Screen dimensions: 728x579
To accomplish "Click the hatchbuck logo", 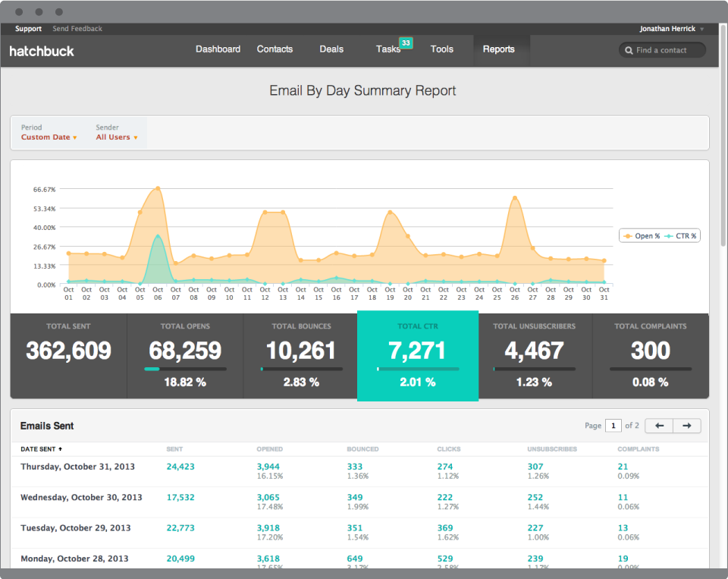I will [41, 51].
